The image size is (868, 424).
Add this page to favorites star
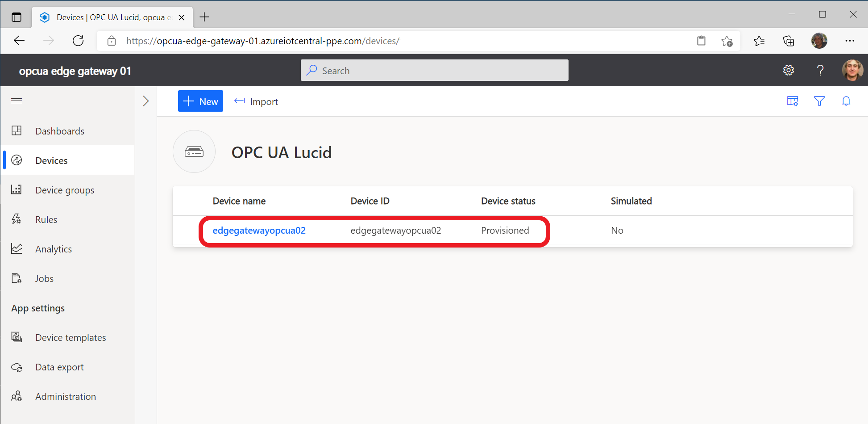coord(727,41)
